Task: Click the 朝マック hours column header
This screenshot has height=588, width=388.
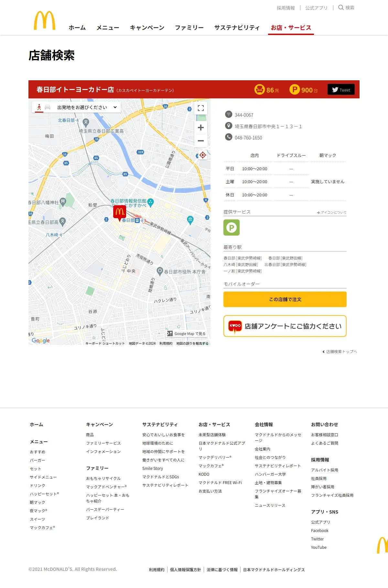Action: [328, 155]
